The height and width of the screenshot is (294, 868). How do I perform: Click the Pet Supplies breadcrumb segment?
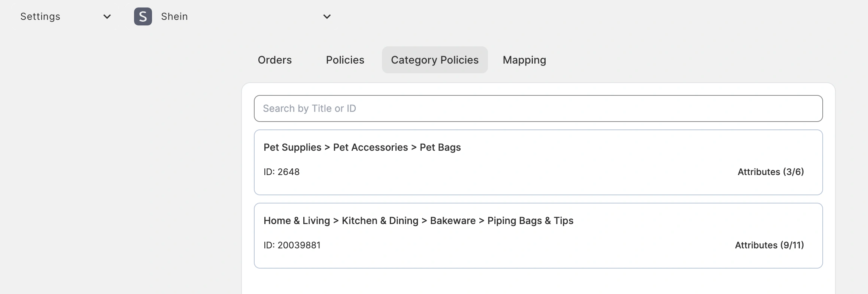(292, 147)
